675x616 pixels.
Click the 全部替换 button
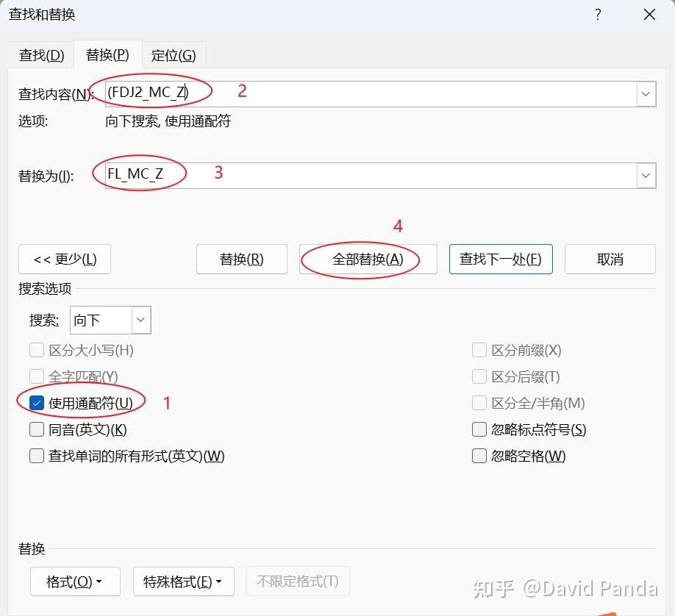pos(368,259)
